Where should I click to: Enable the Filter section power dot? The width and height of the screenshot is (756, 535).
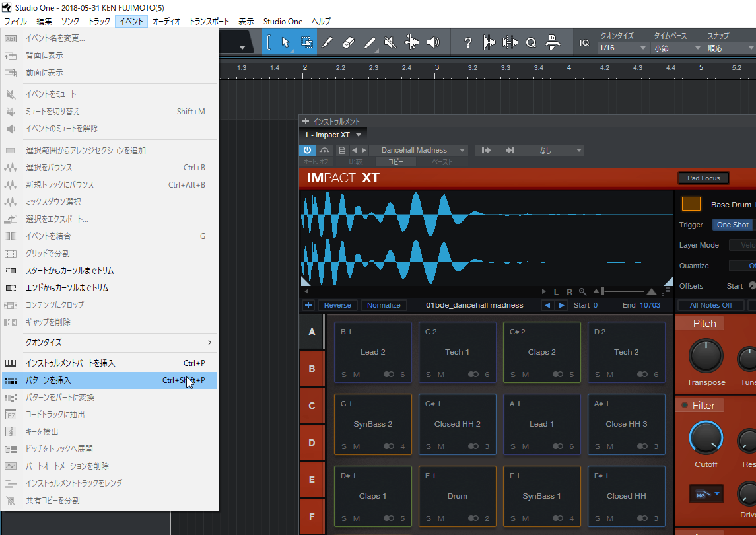pyautogui.click(x=684, y=406)
